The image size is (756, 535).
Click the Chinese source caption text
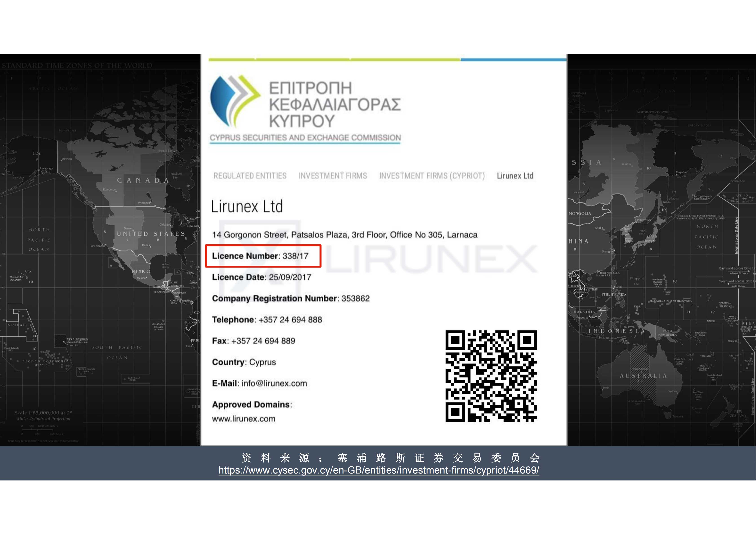click(x=391, y=458)
